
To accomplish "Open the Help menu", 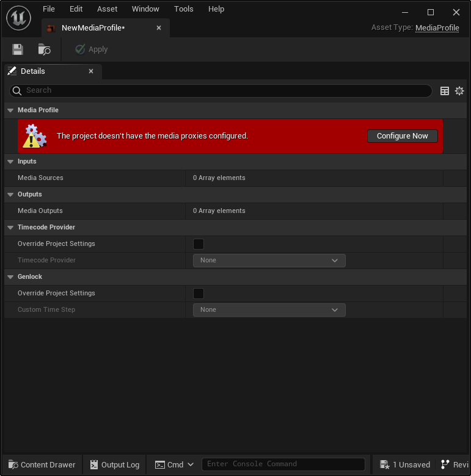I will [216, 9].
